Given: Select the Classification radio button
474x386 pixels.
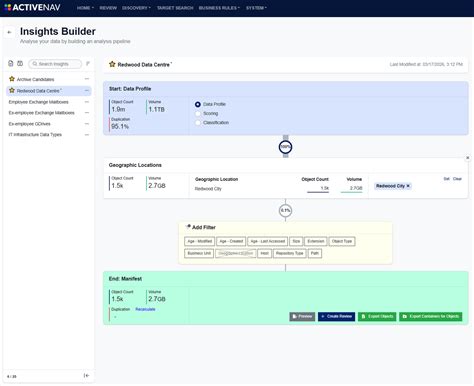Looking at the screenshot, I should click(x=198, y=123).
